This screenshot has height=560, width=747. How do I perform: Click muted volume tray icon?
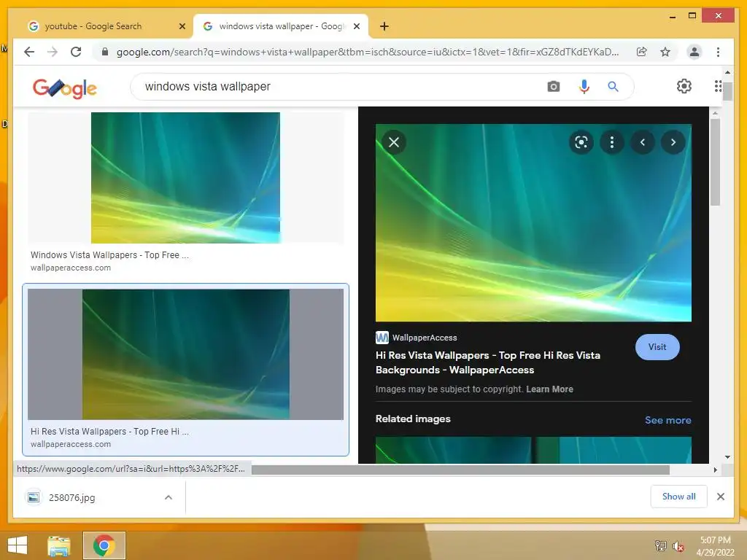point(678,545)
